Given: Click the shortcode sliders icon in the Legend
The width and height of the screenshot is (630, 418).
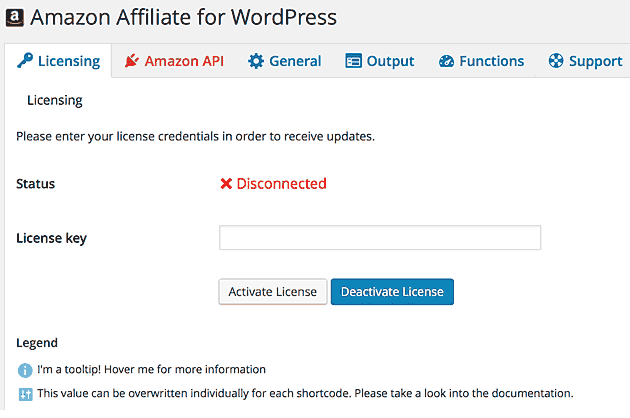Looking at the screenshot, I should point(25,394).
